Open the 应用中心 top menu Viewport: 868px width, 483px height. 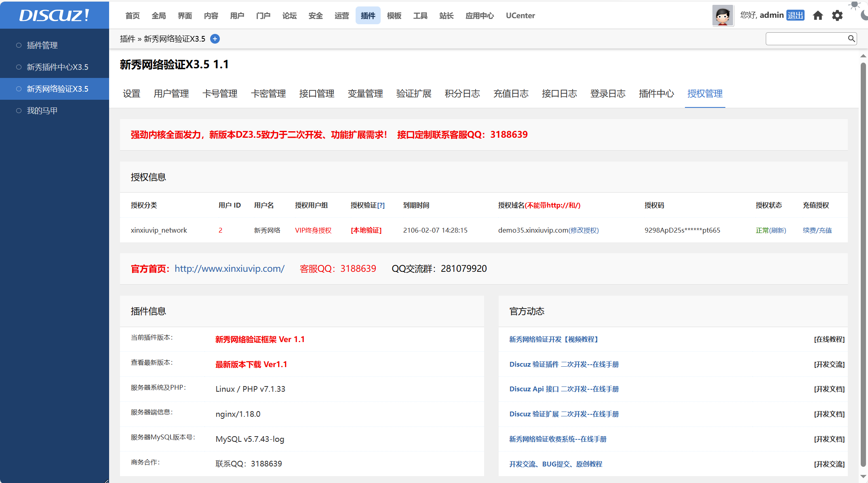point(480,15)
